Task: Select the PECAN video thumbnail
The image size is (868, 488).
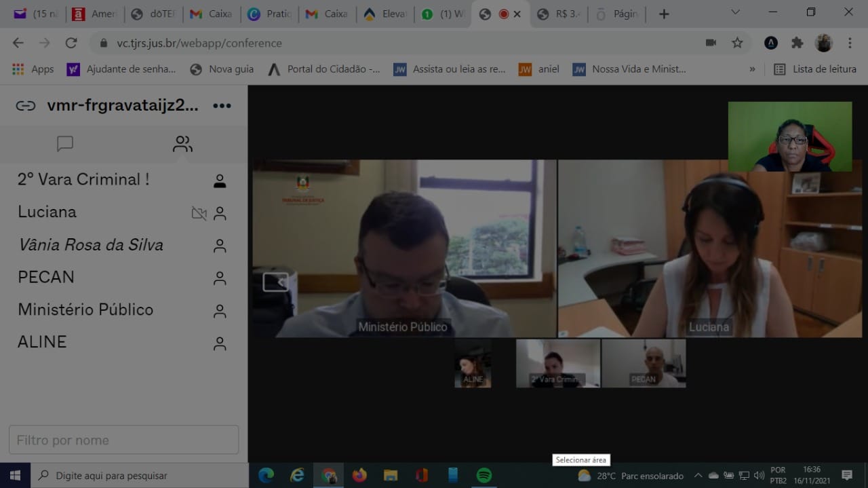Action: [644, 364]
